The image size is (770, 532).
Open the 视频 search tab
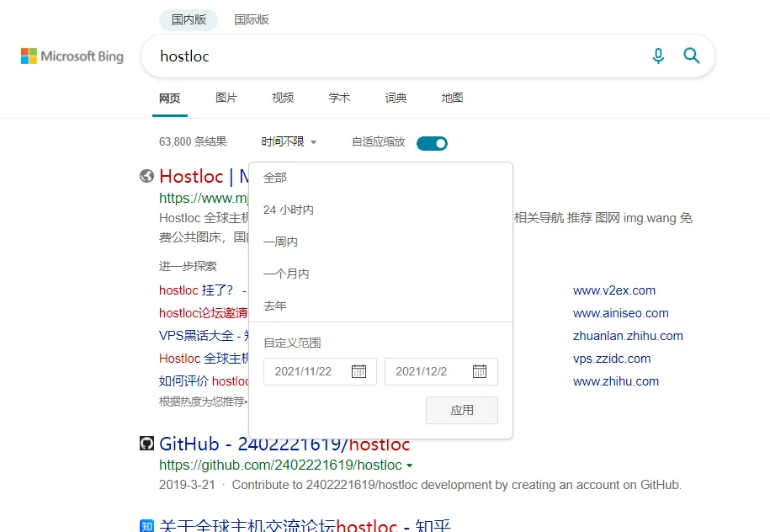click(x=283, y=98)
